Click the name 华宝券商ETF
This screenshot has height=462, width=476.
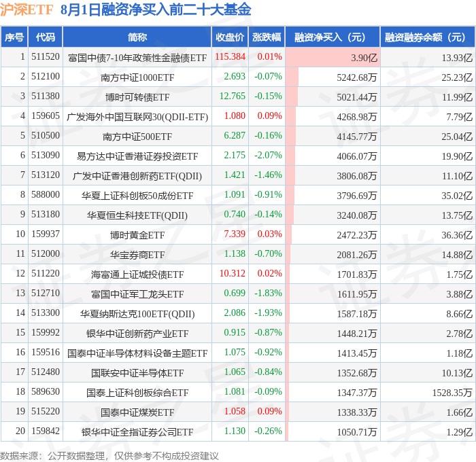pyautogui.click(x=137, y=255)
